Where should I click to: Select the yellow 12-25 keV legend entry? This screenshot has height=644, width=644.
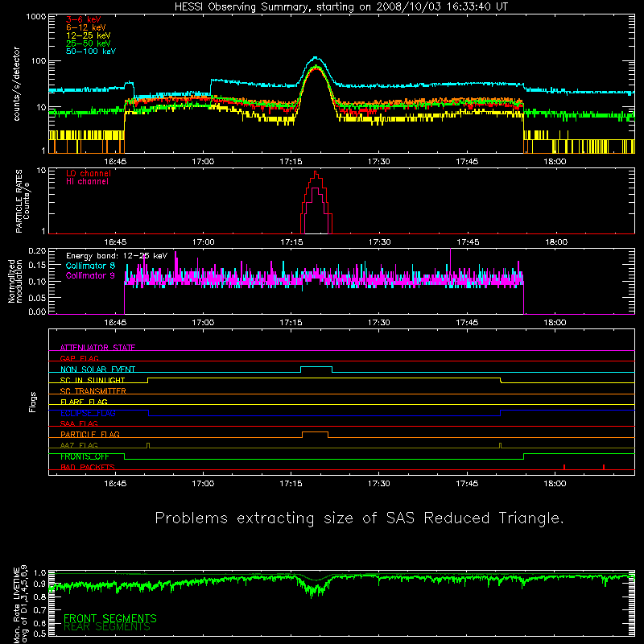click(89, 35)
